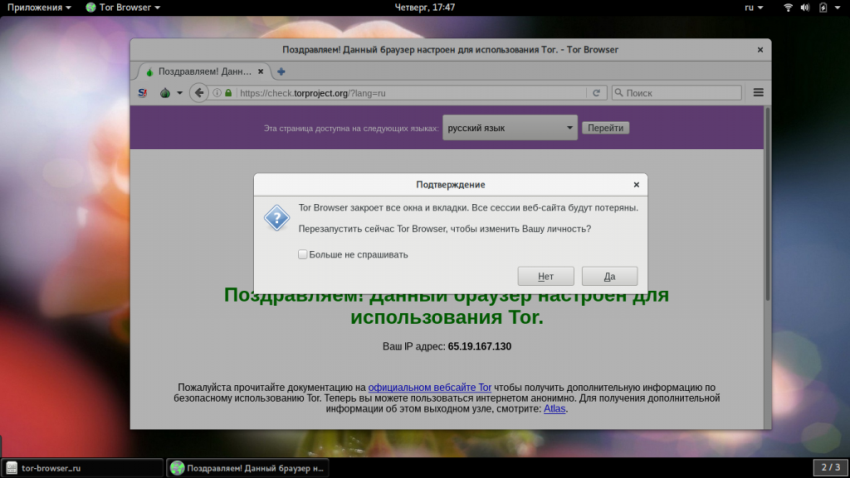The height and width of the screenshot is (478, 850).
Task: Select the 'Поздравляем! Данн...' browser tab
Action: [x=200, y=71]
